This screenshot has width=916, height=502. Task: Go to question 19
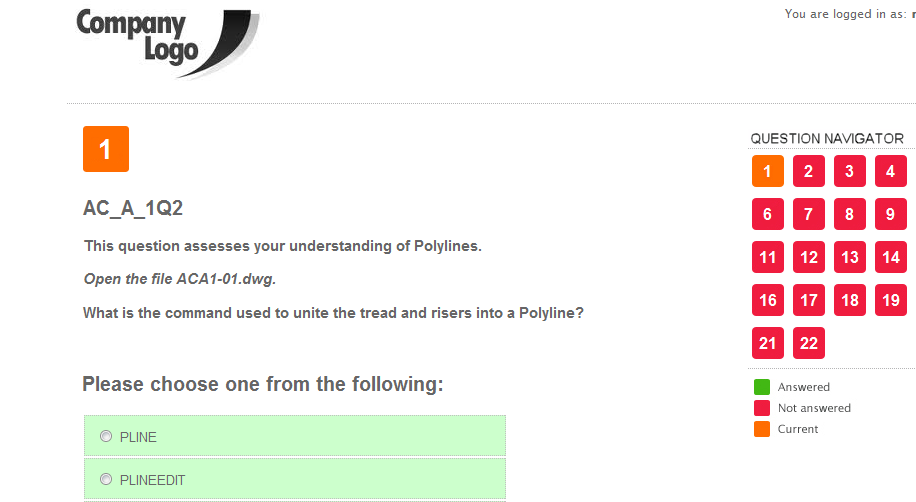coord(890,300)
